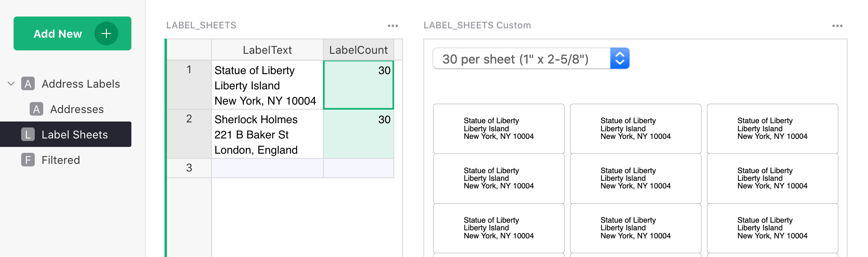Viewport: 868px width, 257px height.
Task: Open the LABEL_SHEETS ellipsis menu
Action: pos(392,25)
